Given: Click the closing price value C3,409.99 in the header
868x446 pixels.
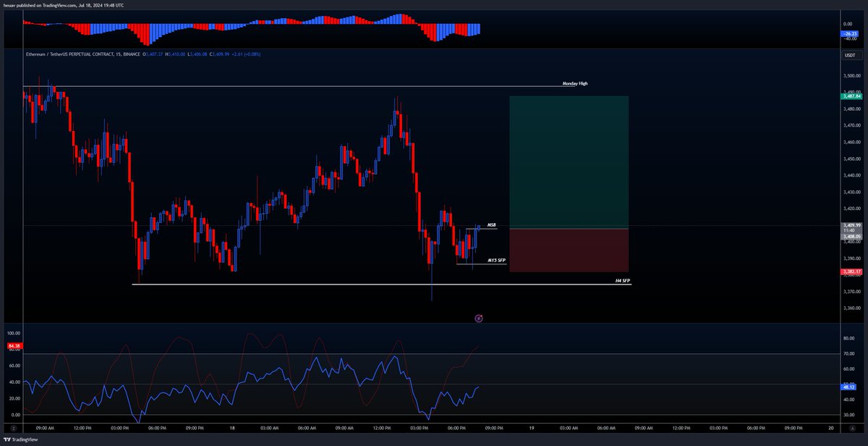Looking at the screenshot, I should coord(219,54).
